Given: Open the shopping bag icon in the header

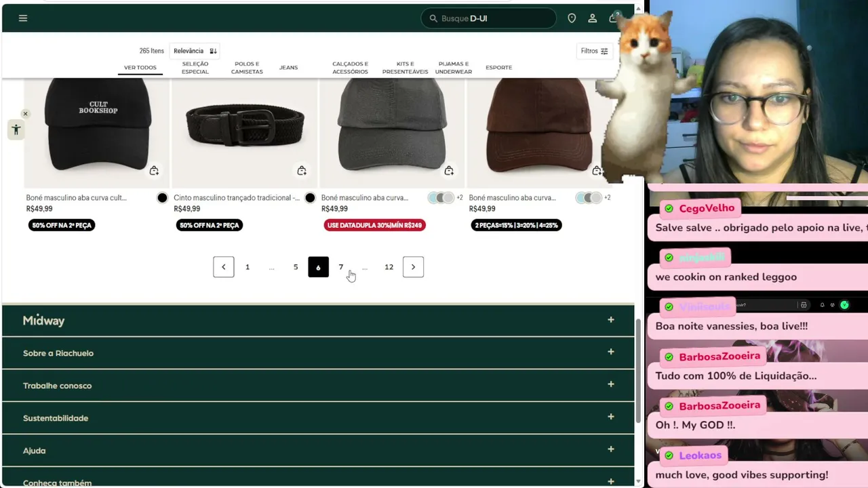Looking at the screenshot, I should [x=613, y=18].
